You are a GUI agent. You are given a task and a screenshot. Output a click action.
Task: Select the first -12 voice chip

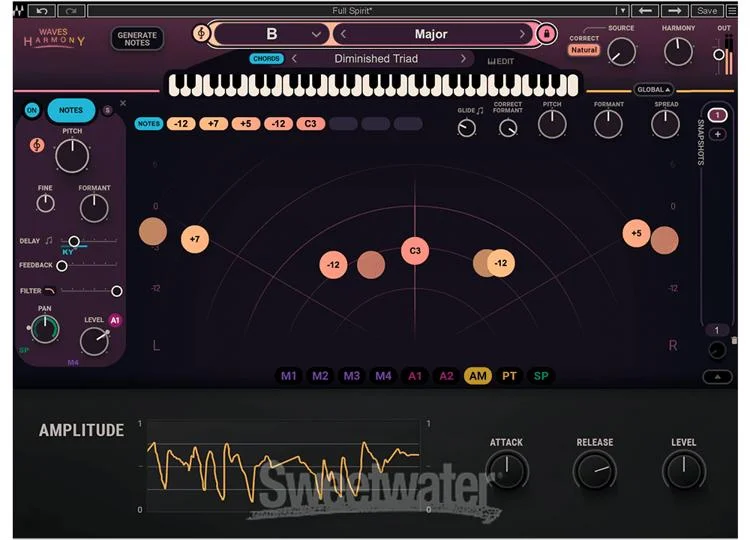(x=181, y=123)
